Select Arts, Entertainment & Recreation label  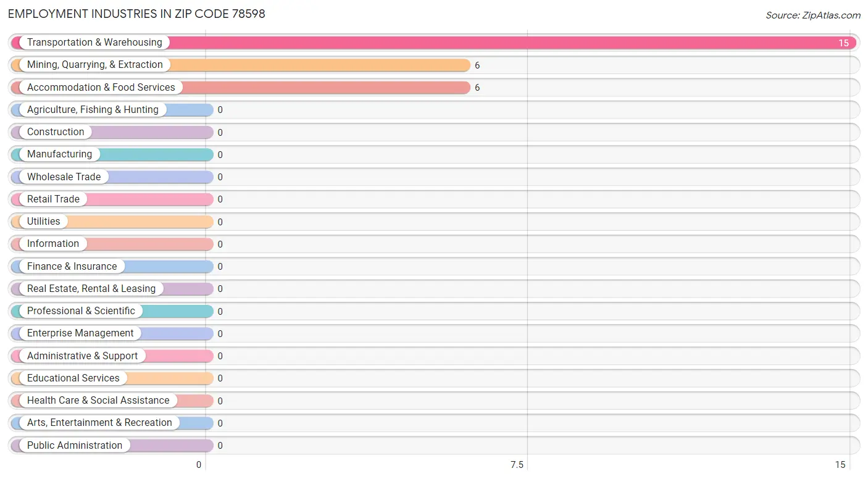(99, 423)
